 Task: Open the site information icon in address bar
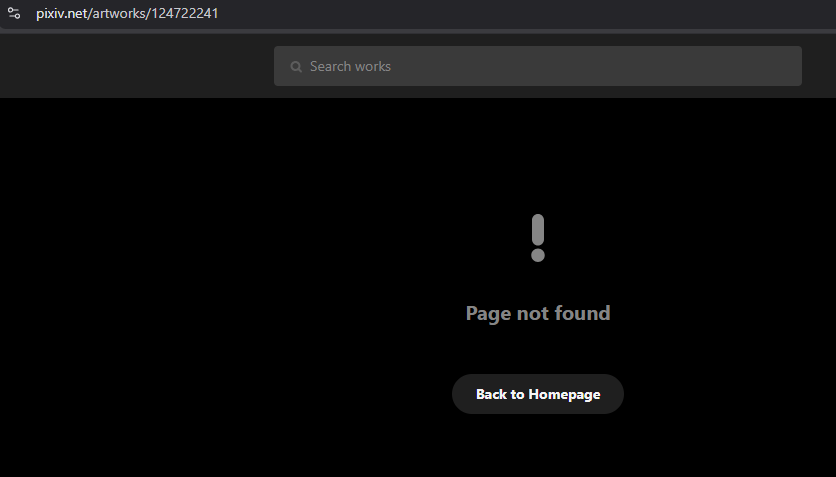point(14,13)
